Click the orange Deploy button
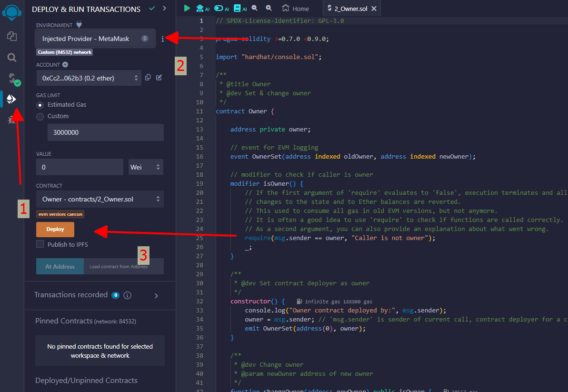The width and height of the screenshot is (568, 392). (x=55, y=229)
